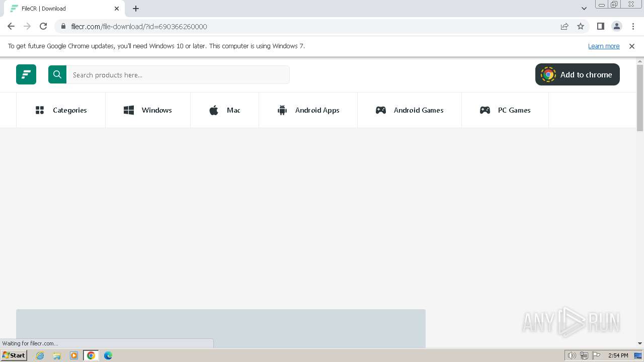Image resolution: width=644 pixels, height=362 pixels.
Task: Click the address bar URL
Action: tap(139, 27)
